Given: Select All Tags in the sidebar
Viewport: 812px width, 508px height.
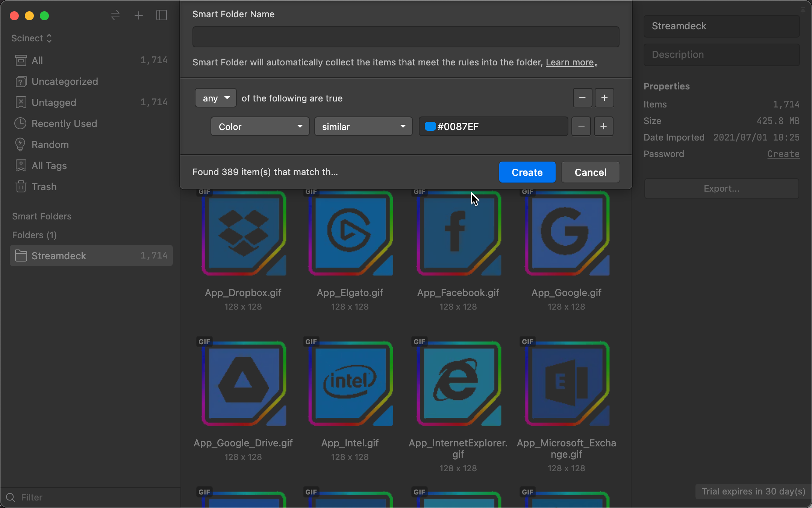Looking at the screenshot, I should pos(91,165).
